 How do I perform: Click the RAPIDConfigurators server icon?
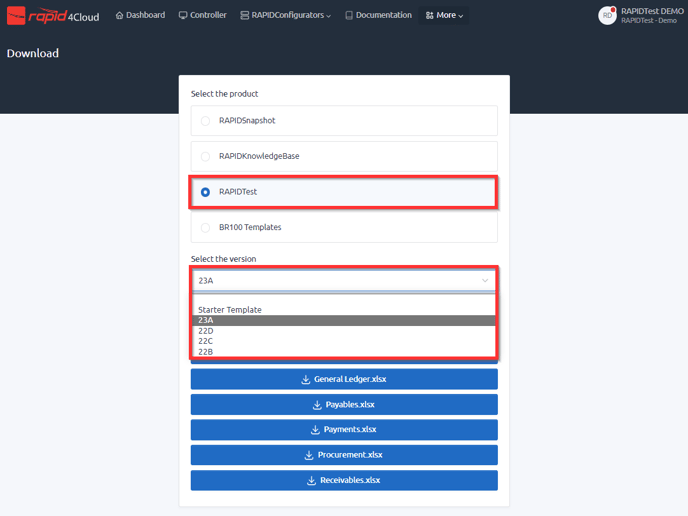pos(244,15)
